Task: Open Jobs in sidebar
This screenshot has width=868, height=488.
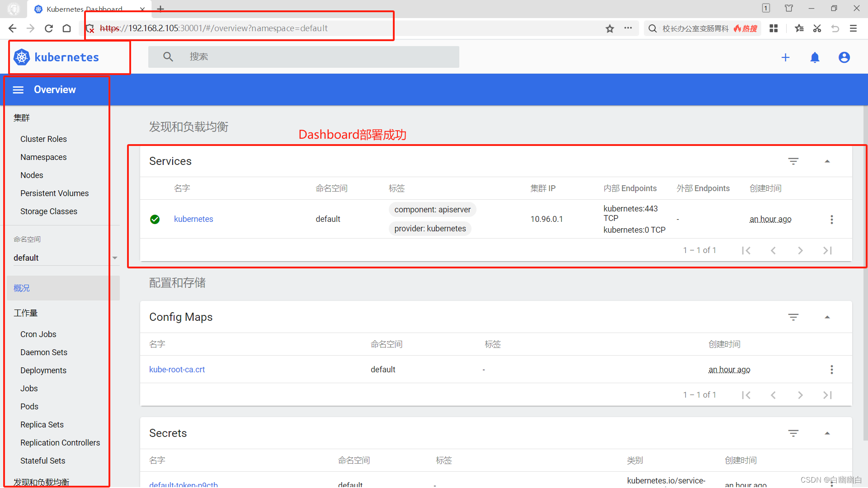Action: tap(29, 389)
